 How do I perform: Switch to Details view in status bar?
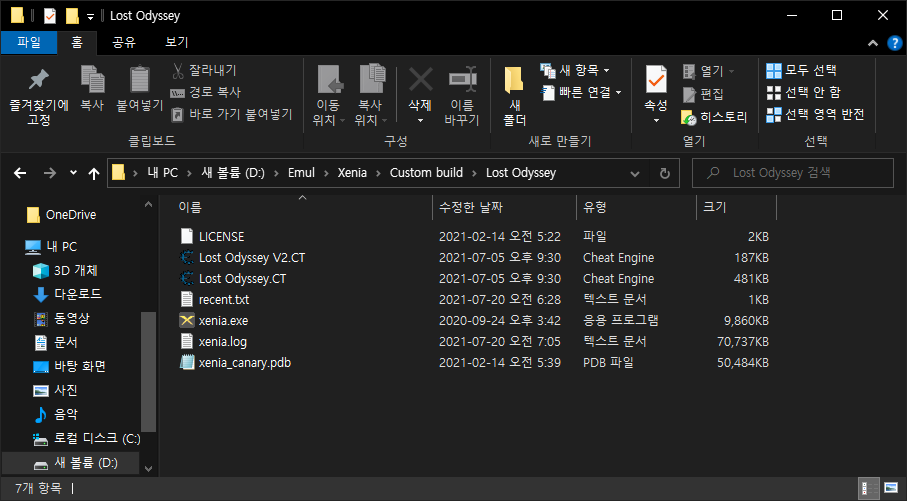[x=869, y=489]
